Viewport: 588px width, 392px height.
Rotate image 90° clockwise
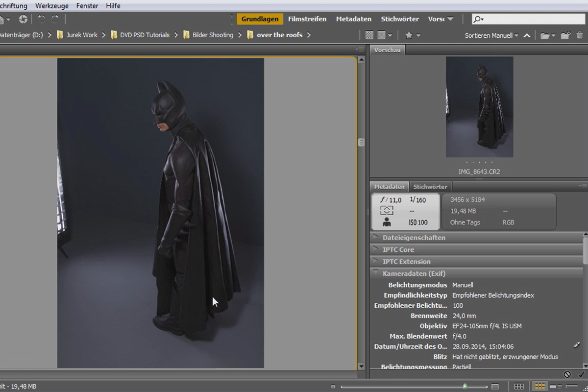coord(55,19)
